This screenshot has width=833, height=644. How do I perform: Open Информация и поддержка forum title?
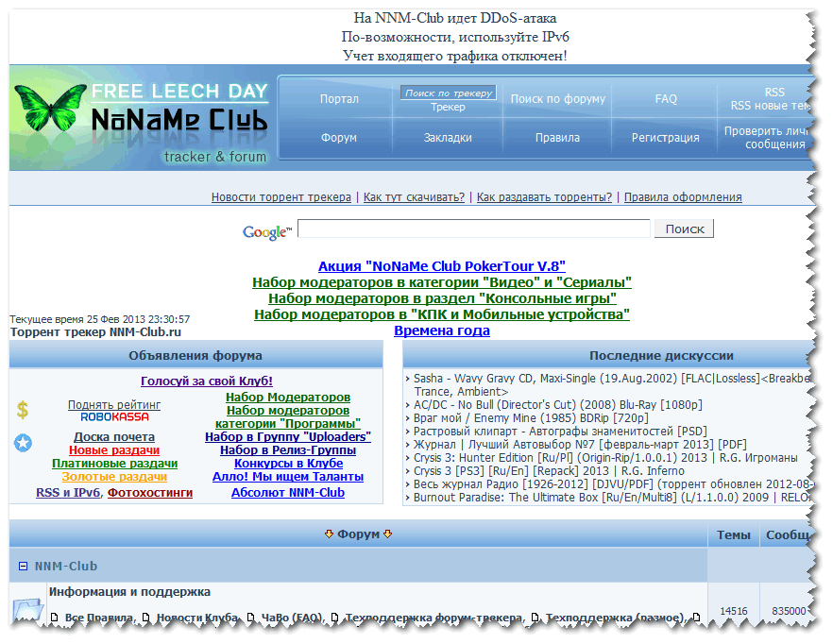click(129, 592)
